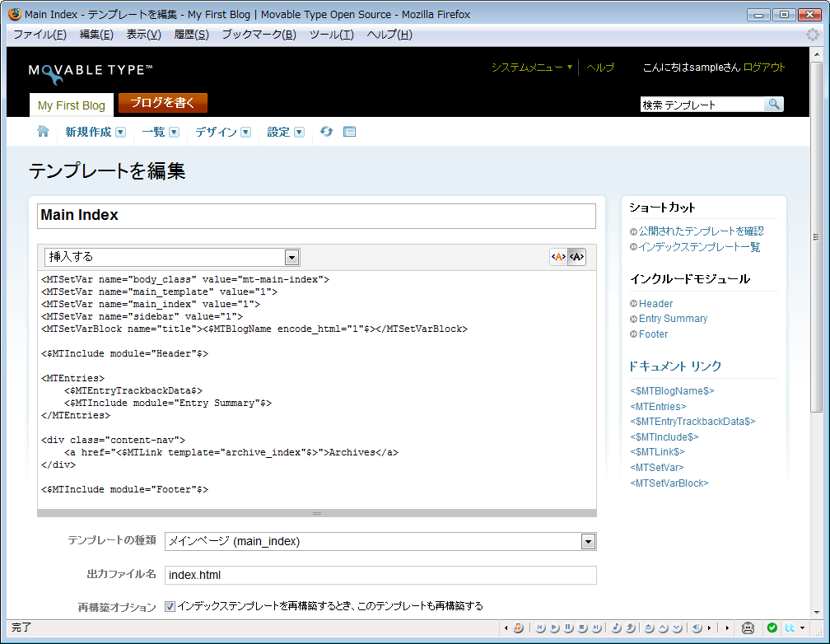This screenshot has width=830, height=644.
Task: Click the <$MTBlogName$> documentation link
Action: tap(672, 391)
